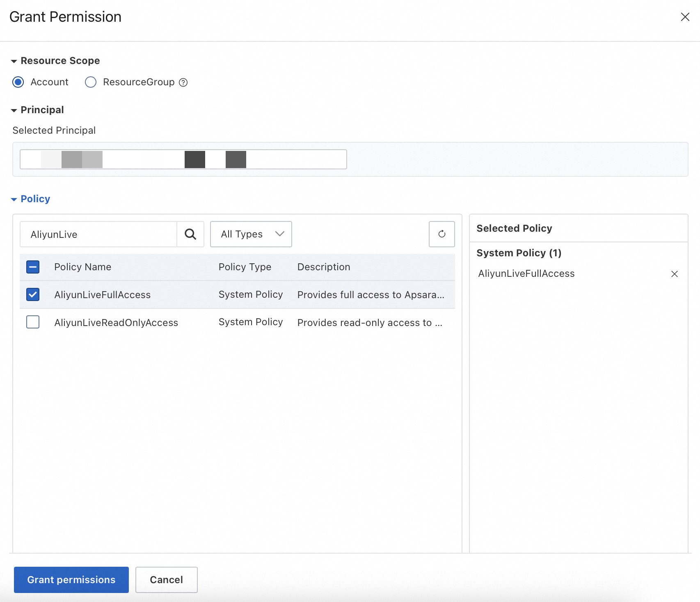Open the All Types dropdown

251,234
